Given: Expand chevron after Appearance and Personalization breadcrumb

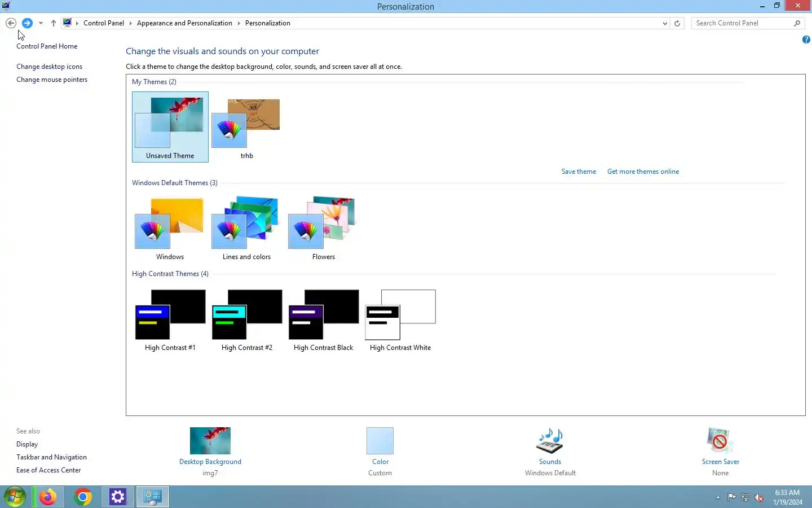Looking at the screenshot, I should [239, 23].
